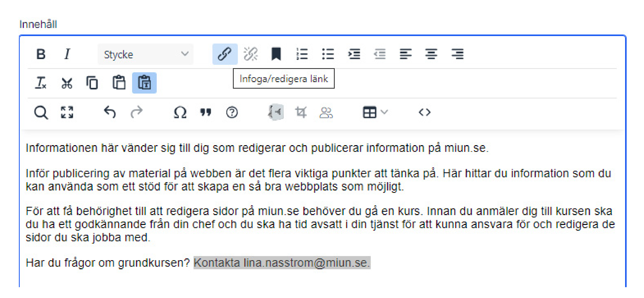Click the paragraph starting with För att få behörighet
The image size is (644, 298).
point(320,224)
